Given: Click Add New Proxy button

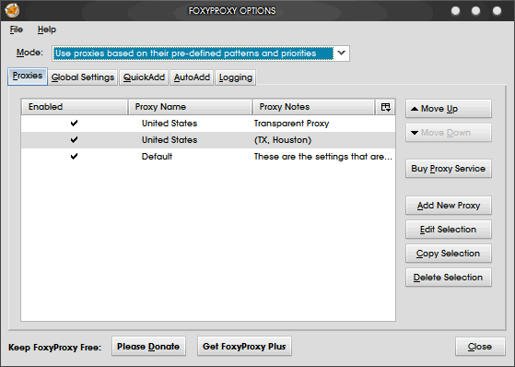Looking at the screenshot, I should pyautogui.click(x=448, y=205).
